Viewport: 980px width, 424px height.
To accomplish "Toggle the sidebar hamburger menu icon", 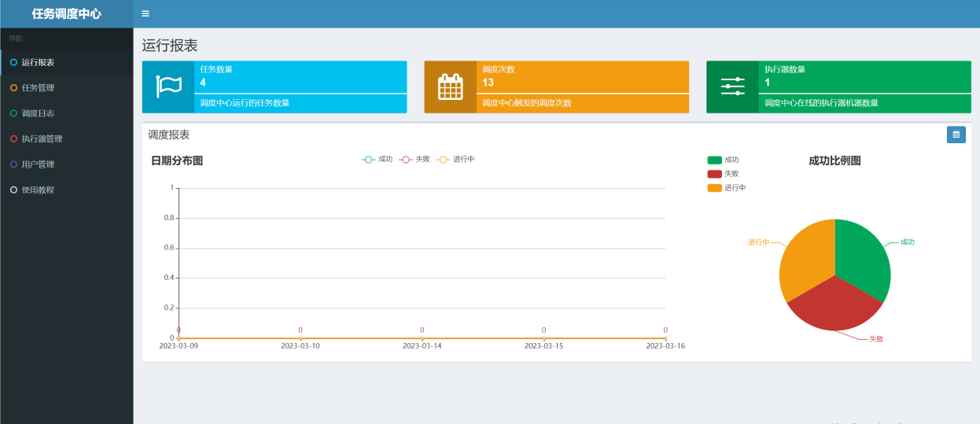I will [146, 14].
